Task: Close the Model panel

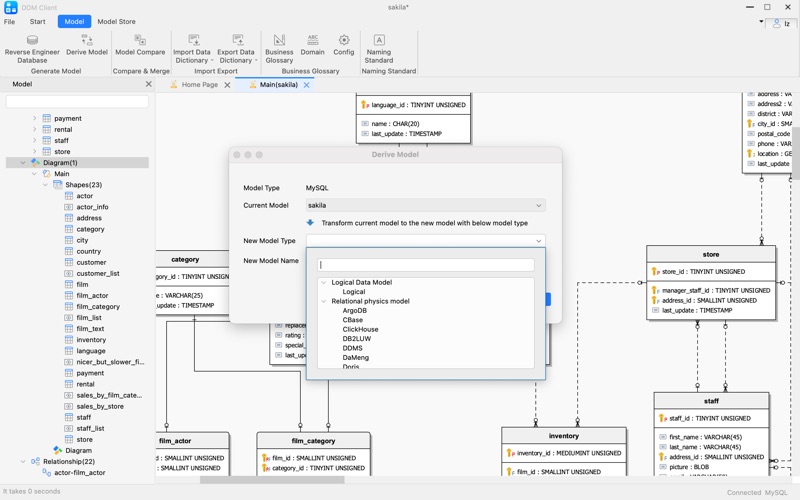Action: tap(148, 84)
